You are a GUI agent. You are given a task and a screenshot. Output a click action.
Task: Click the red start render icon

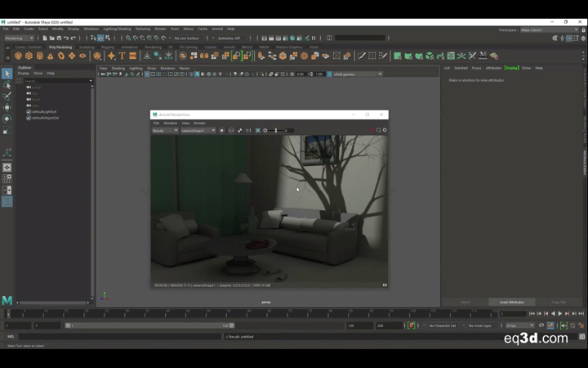(372, 130)
